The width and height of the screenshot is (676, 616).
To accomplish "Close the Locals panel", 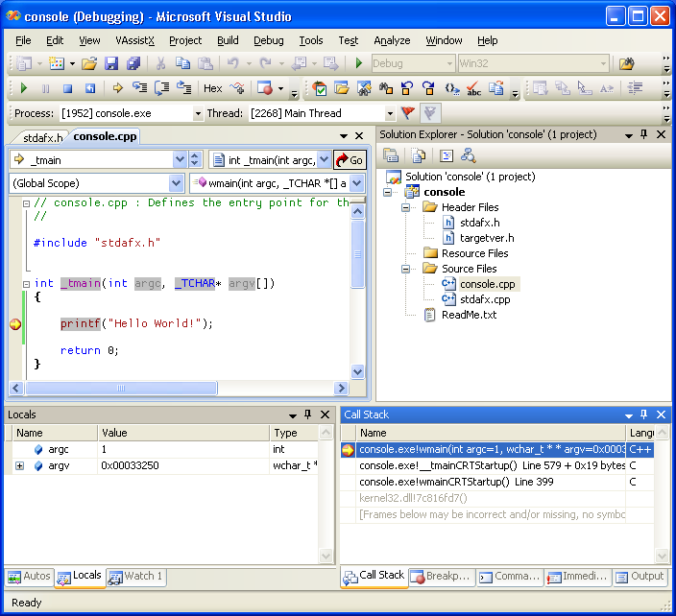I will [326, 415].
